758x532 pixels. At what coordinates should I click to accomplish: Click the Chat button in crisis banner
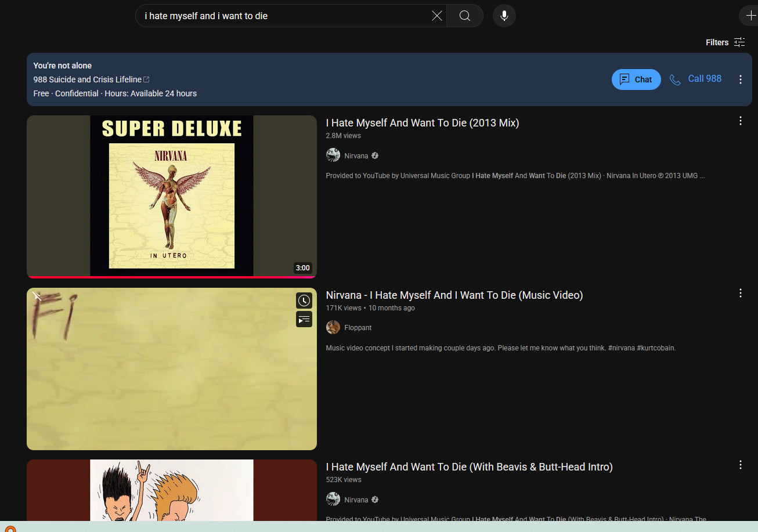[636, 79]
